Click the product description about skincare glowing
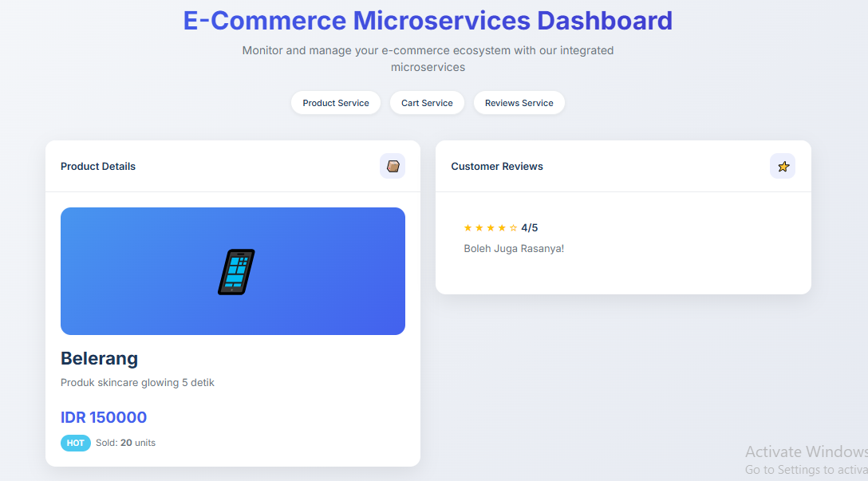The height and width of the screenshot is (481, 868). (x=137, y=383)
